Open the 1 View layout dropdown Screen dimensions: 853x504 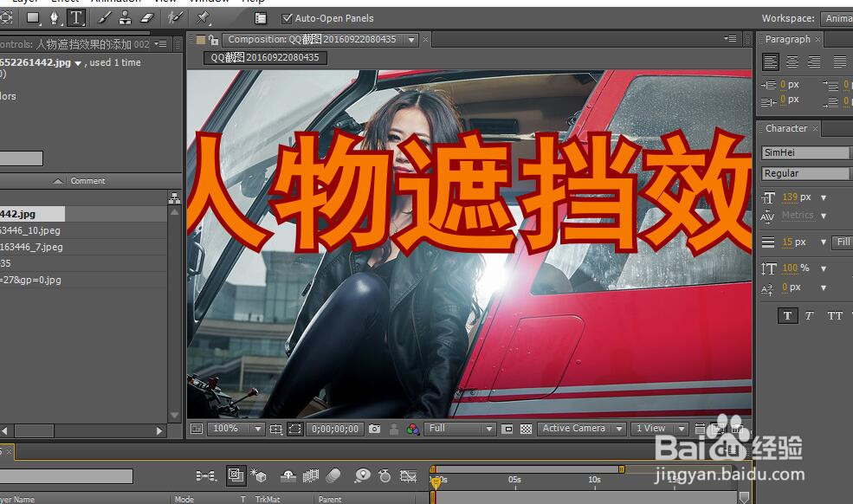660,429
